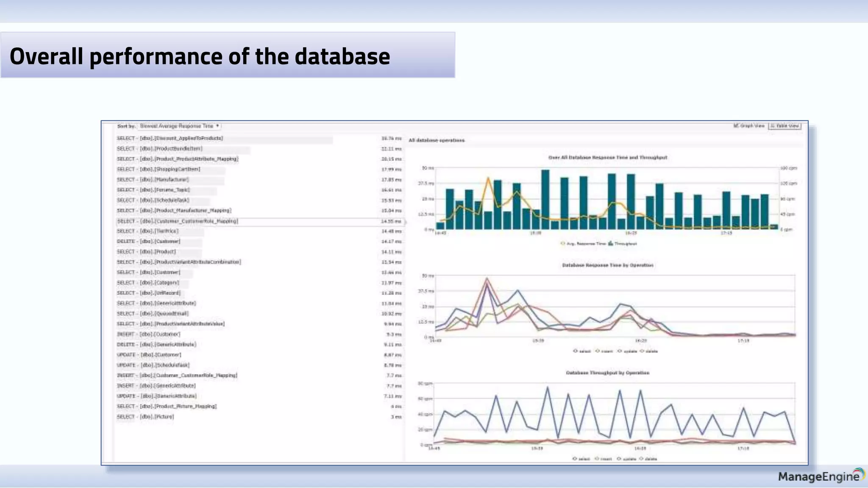
Task: Toggle delete legend in Throughput by Operation chart
Action: click(x=648, y=459)
